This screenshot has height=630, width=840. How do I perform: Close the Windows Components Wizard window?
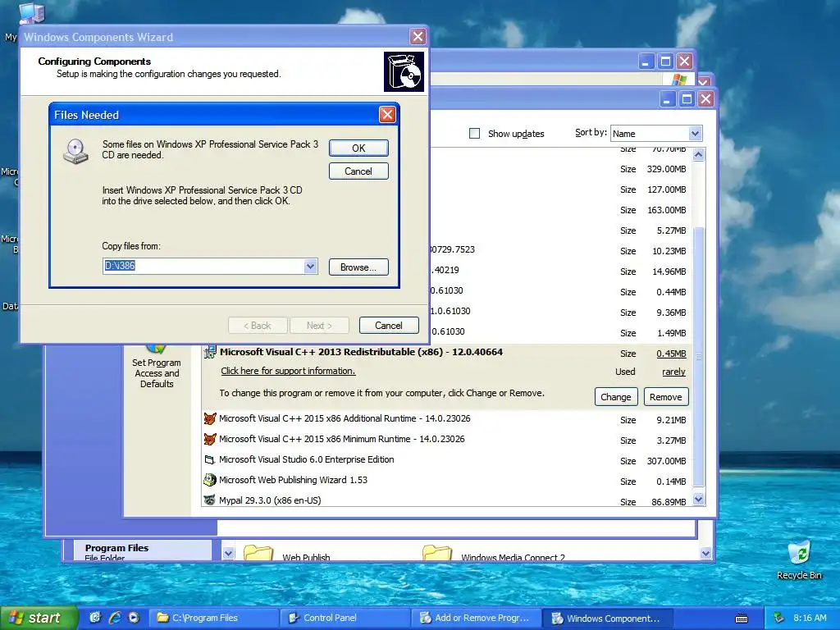pyautogui.click(x=418, y=37)
